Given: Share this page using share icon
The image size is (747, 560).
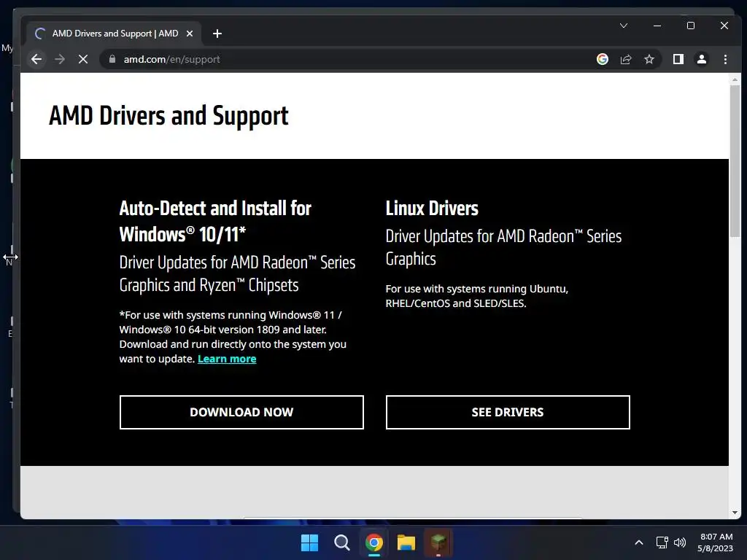Looking at the screenshot, I should coord(625,59).
